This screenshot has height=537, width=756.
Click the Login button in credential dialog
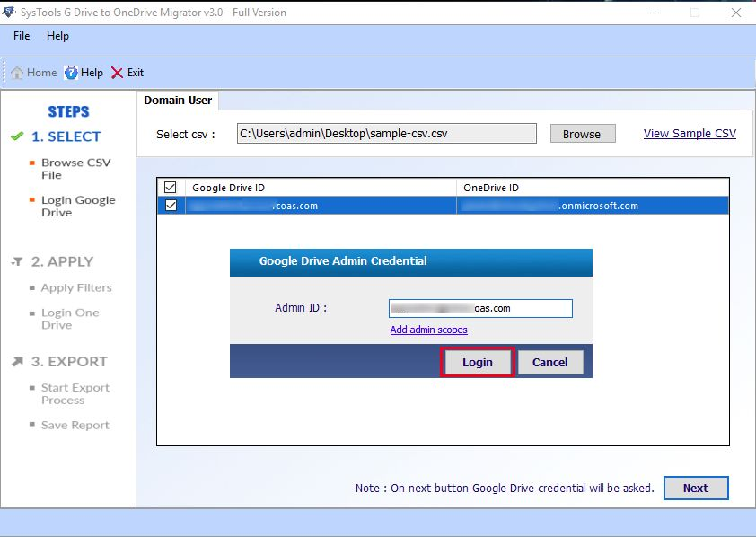coord(478,363)
